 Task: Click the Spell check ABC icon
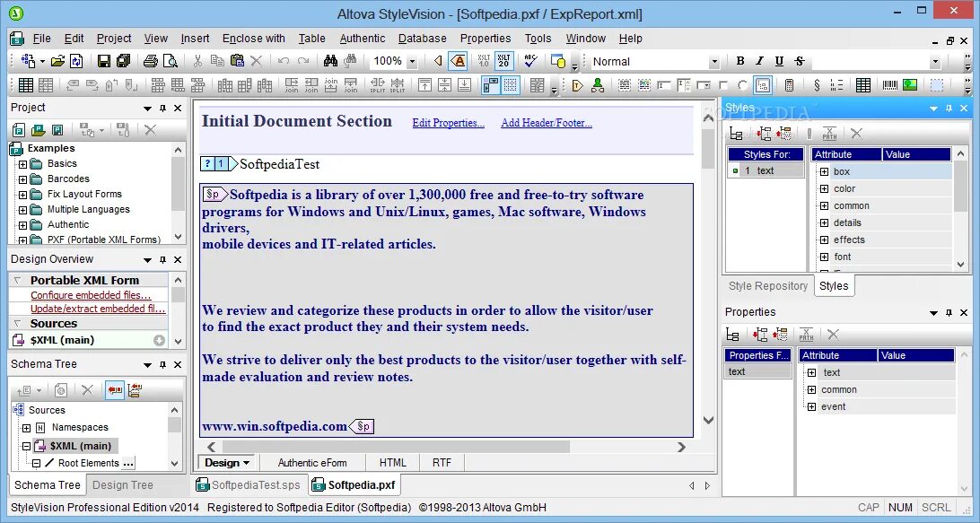(x=530, y=61)
